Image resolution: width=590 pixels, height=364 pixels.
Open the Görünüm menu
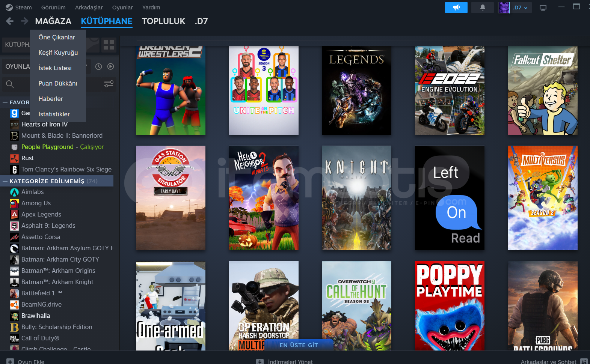pos(53,8)
